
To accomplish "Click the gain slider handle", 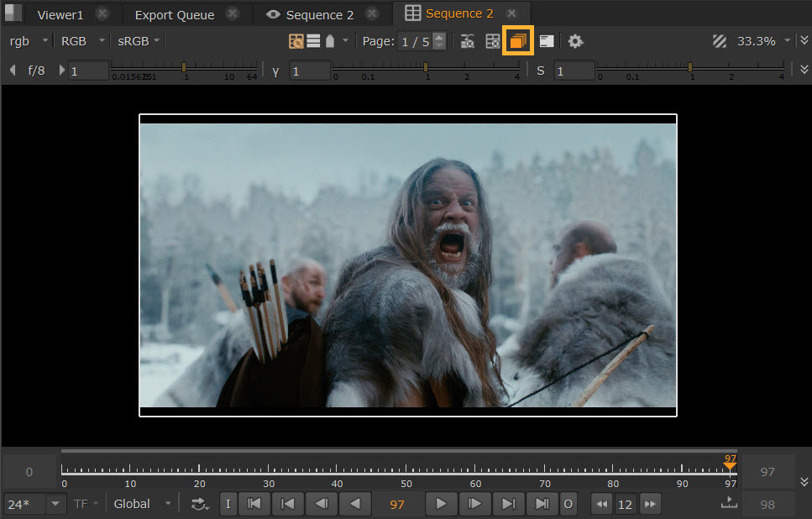I will (183, 67).
